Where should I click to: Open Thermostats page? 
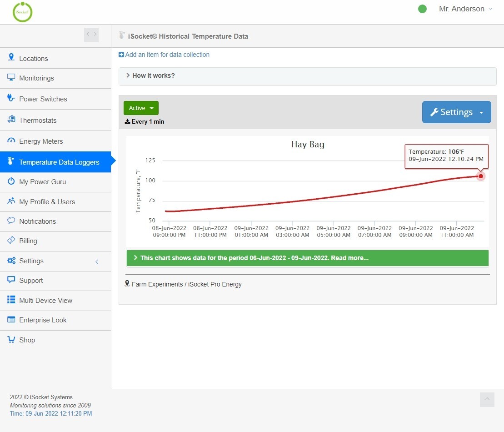(55, 121)
